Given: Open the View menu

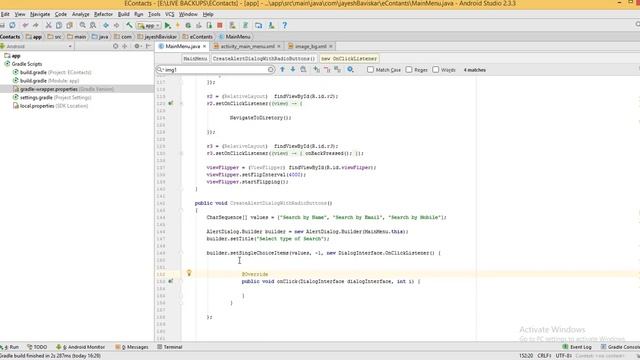Looking at the screenshot, I should point(20,14).
